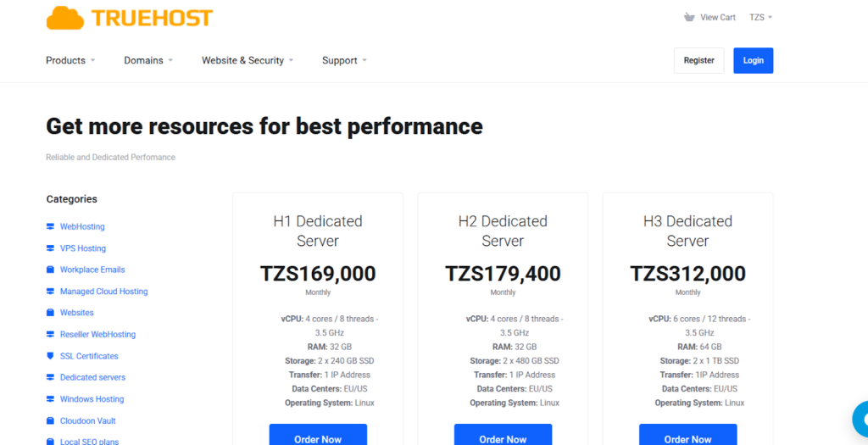The image size is (868, 445).
Task: Expand the Products menu
Action: 71,60
